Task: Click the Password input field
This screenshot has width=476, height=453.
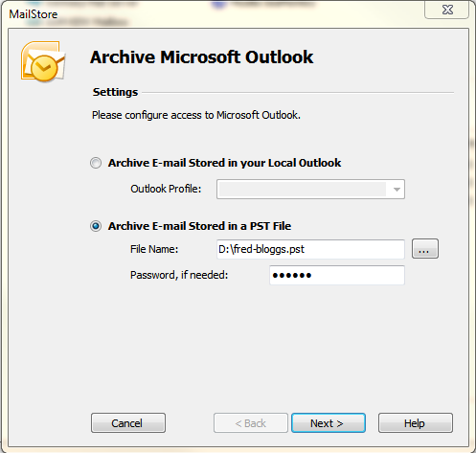Action: coord(337,275)
